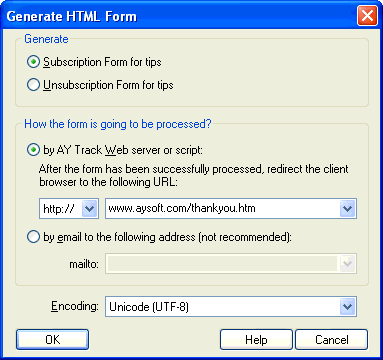Click the 'How the form is going to be processed?' heading
Screen dimensions: 383x360
click(118, 124)
